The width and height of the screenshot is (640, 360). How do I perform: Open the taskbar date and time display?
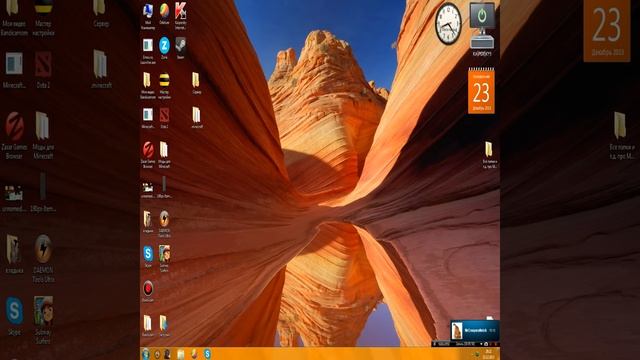[489, 354]
